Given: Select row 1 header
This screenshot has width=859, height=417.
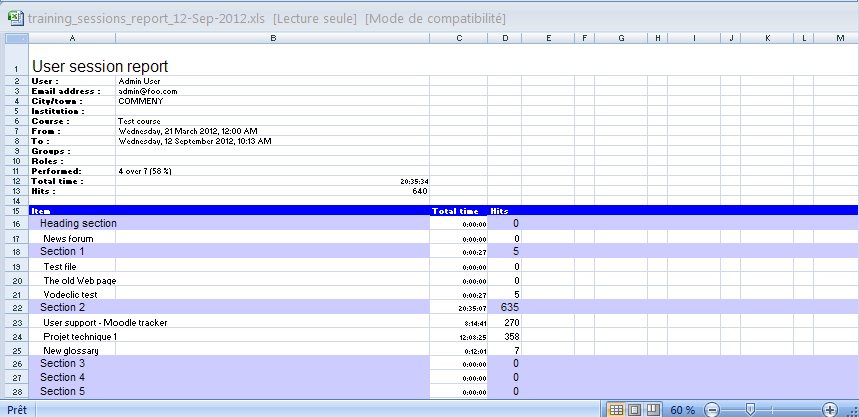Looking at the screenshot, I should click(x=16, y=60).
